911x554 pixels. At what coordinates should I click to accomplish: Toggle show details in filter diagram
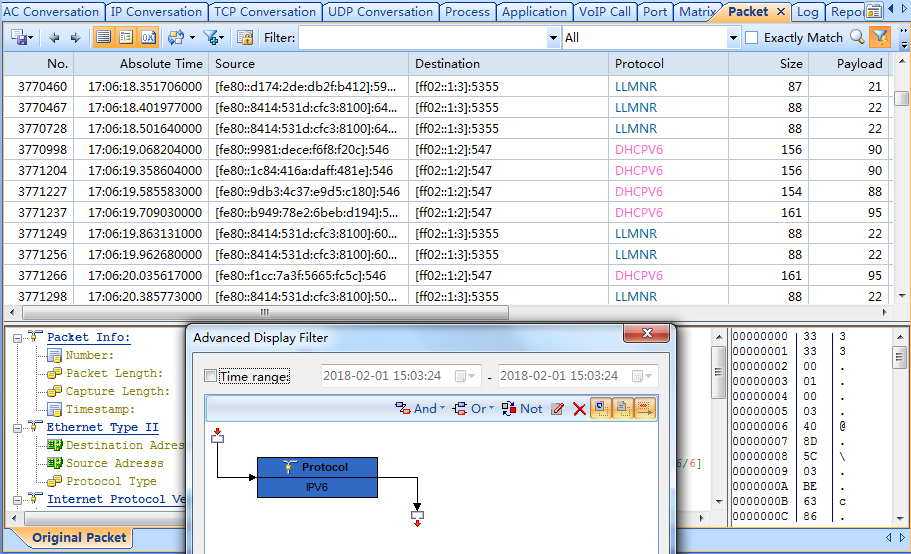pos(622,409)
